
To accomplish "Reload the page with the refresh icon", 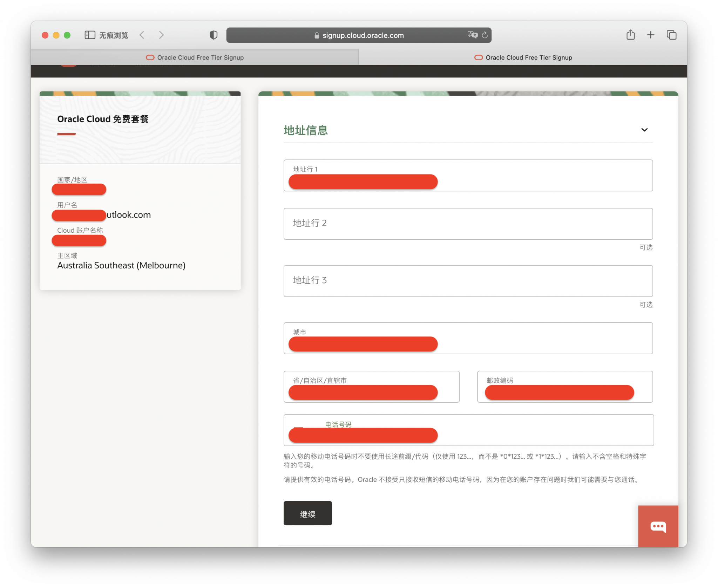I will (485, 35).
